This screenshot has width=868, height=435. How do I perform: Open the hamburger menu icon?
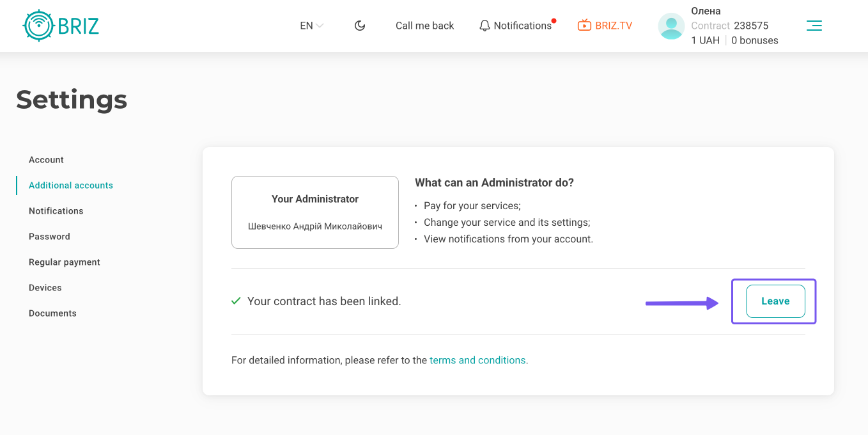point(814,26)
